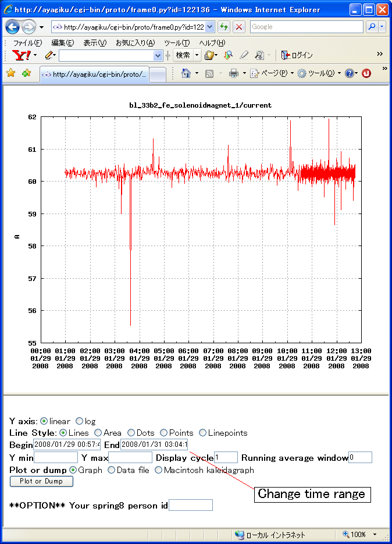The width and height of the screenshot is (392, 544).
Task: Click the Running average window field
Action: tap(360, 458)
